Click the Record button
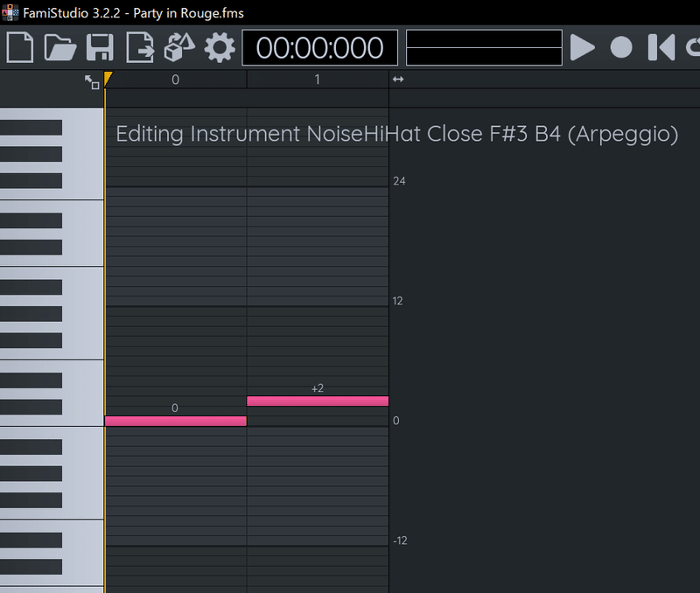The image size is (700, 593). (x=621, y=47)
